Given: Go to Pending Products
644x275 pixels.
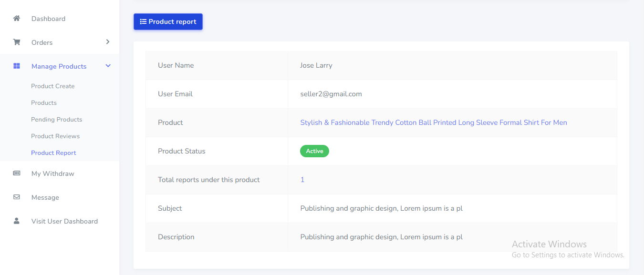Looking at the screenshot, I should (x=57, y=120).
